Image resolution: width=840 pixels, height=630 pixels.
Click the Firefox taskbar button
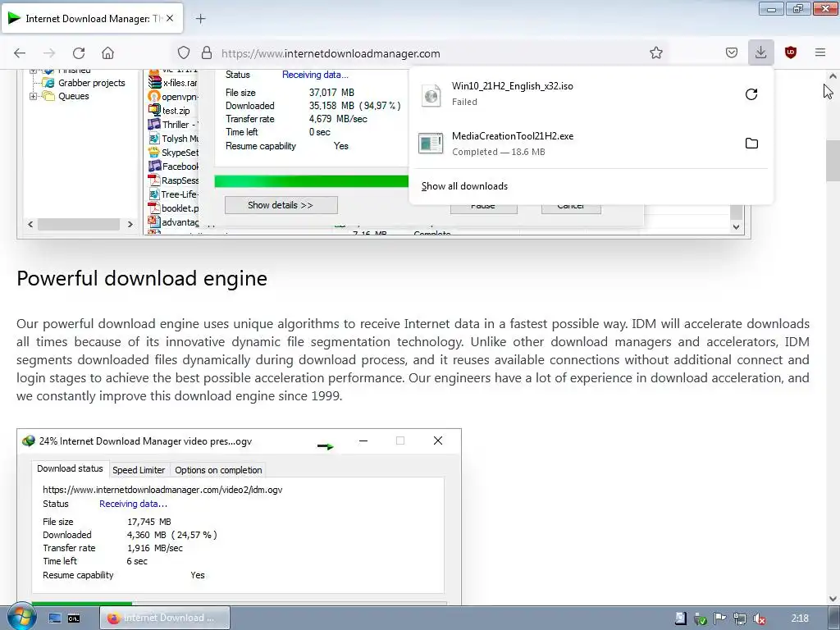click(x=167, y=619)
